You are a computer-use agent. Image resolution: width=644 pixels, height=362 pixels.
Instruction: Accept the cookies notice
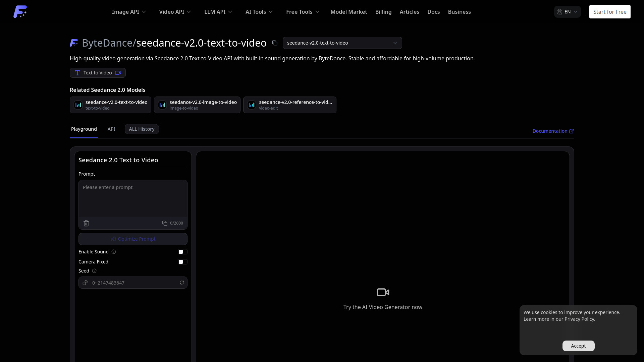pos(578,346)
